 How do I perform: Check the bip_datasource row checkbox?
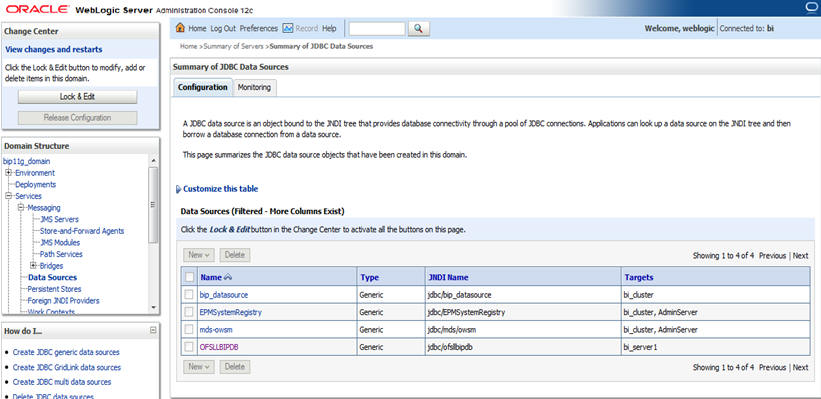189,295
